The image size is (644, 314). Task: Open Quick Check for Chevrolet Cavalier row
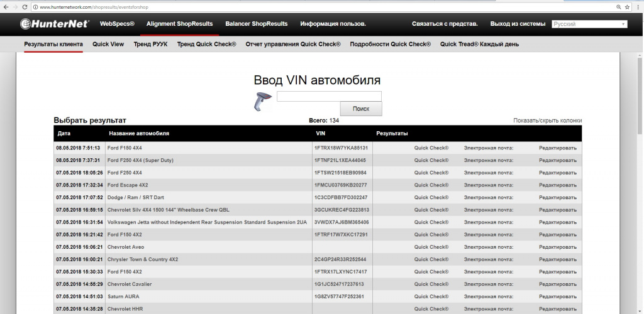[431, 284]
